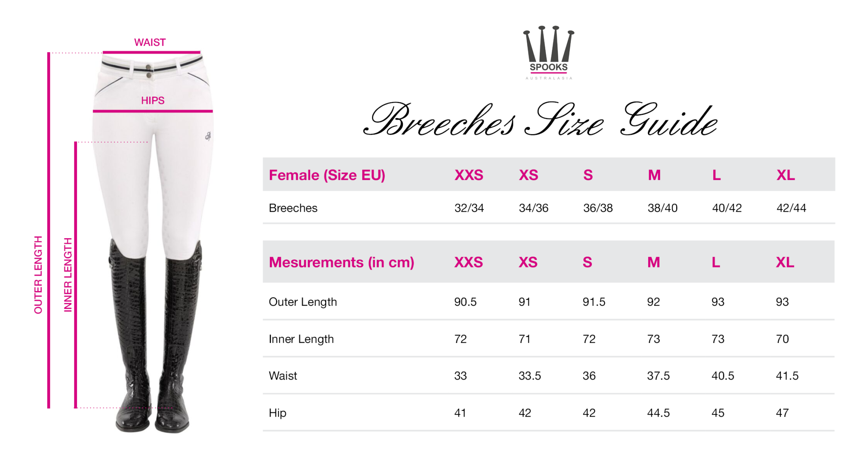Click the 90.5 outer length value
The width and height of the screenshot is (868, 455).
pos(465,302)
